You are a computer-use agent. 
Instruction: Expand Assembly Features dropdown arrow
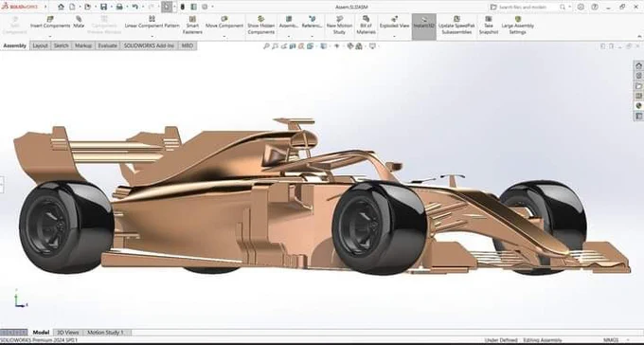pos(289,37)
